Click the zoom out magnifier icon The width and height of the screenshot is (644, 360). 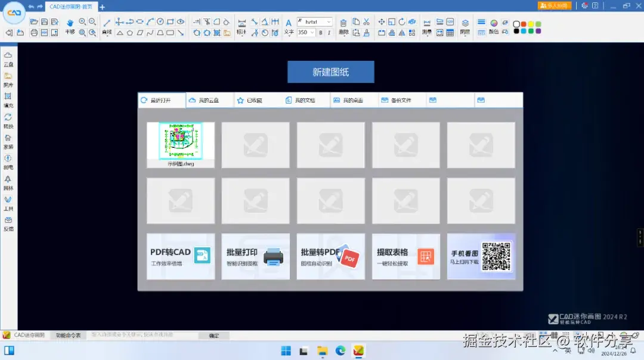92,22
